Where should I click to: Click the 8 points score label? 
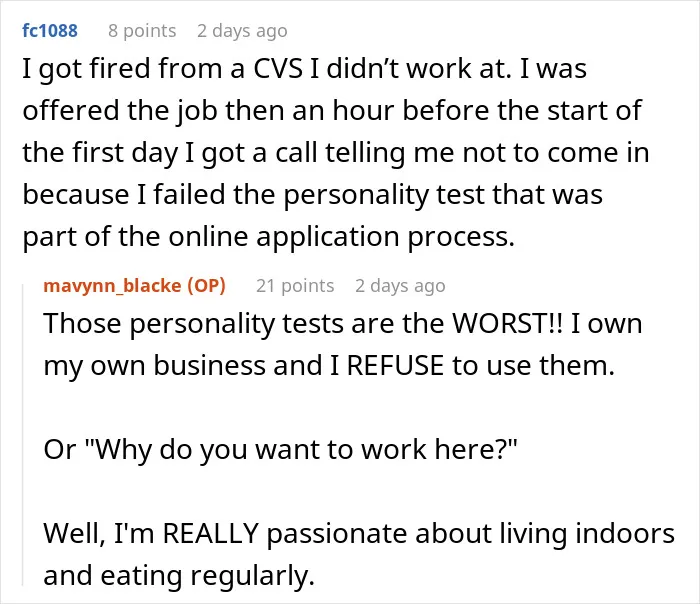tap(142, 31)
